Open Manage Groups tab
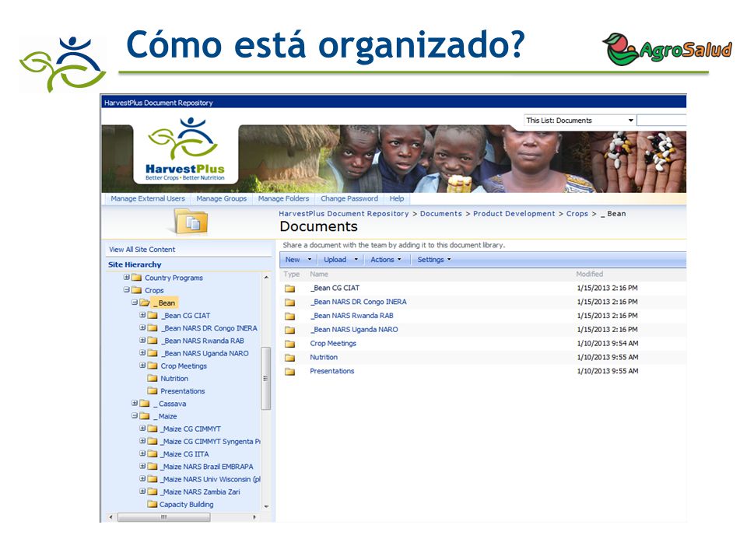 [x=222, y=198]
